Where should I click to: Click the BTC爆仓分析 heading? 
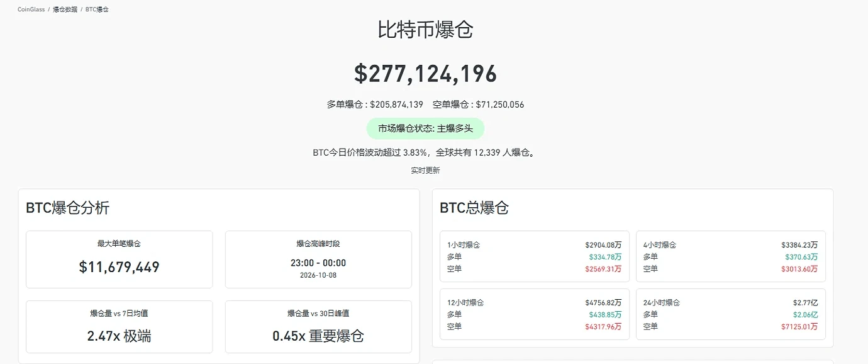pos(67,208)
